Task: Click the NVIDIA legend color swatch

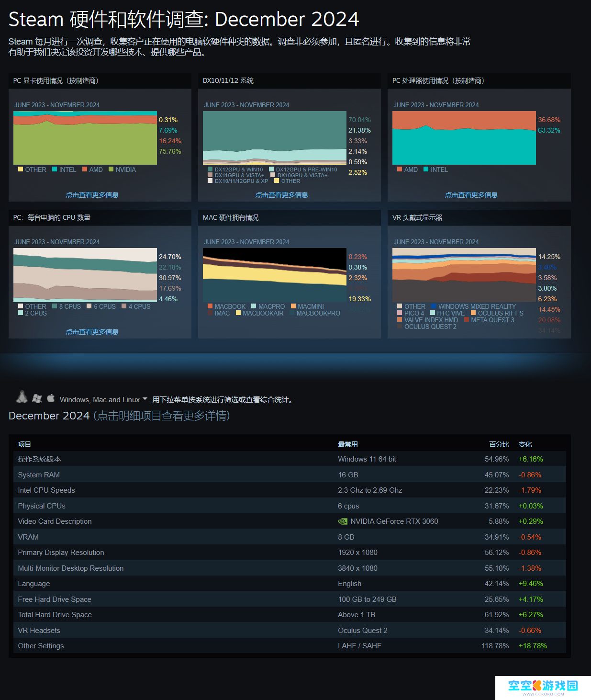Action: pyautogui.click(x=111, y=169)
